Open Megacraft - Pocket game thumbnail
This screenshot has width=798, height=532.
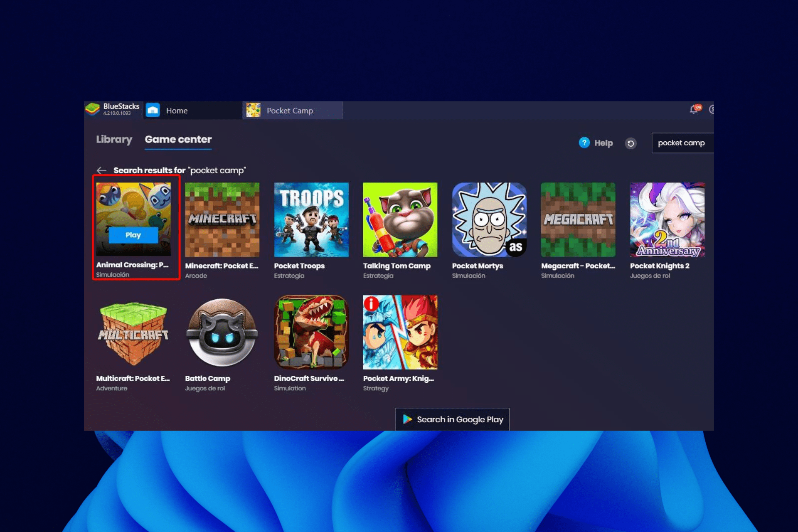tap(578, 219)
